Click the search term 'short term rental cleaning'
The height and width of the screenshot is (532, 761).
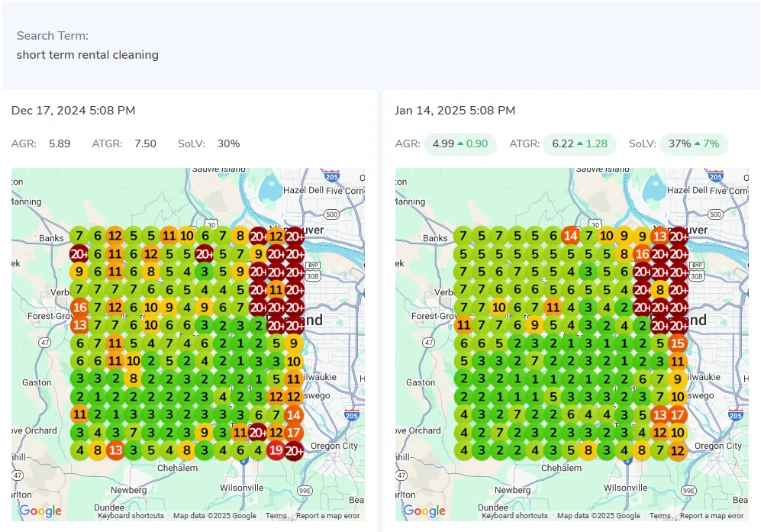pos(88,55)
